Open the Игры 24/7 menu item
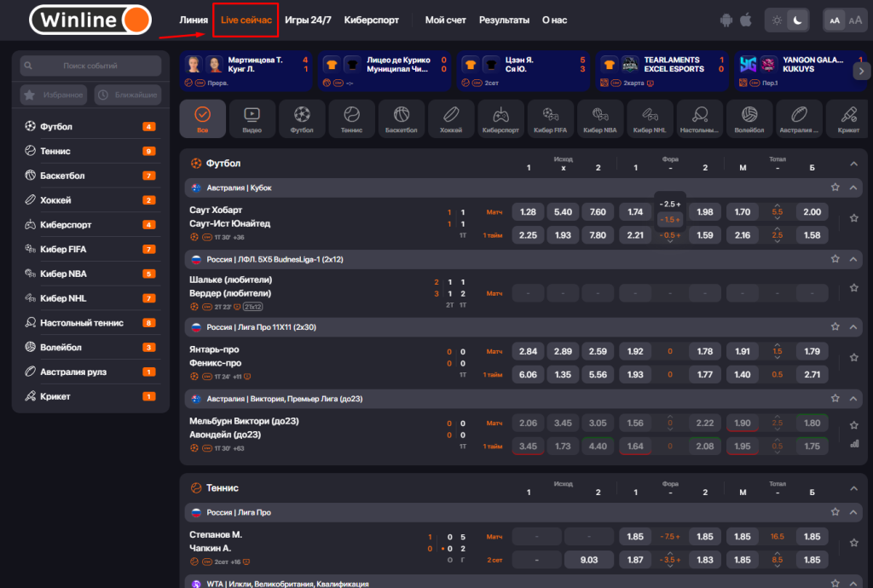Viewport: 873px width, 588px height. click(x=308, y=20)
